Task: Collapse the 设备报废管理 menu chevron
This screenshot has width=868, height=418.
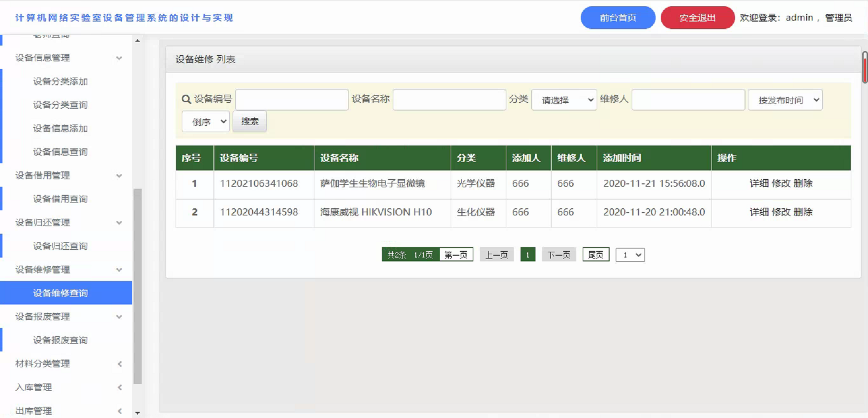Action: [x=119, y=316]
